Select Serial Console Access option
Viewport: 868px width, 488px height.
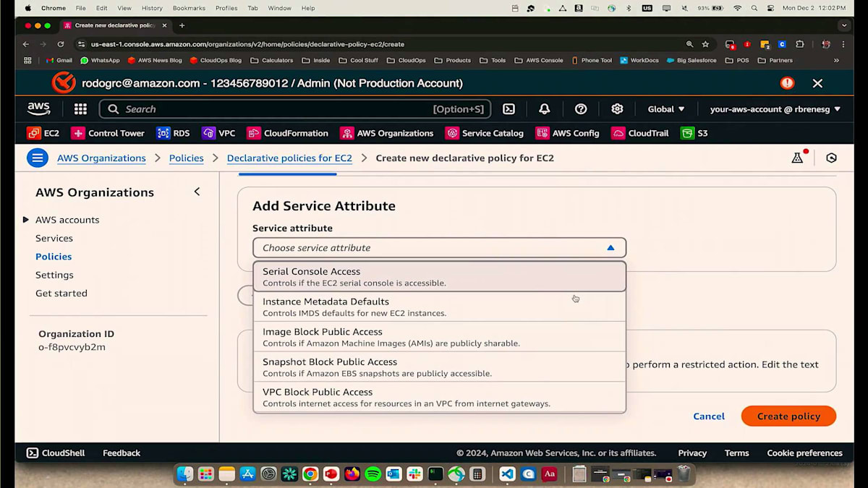(439, 277)
